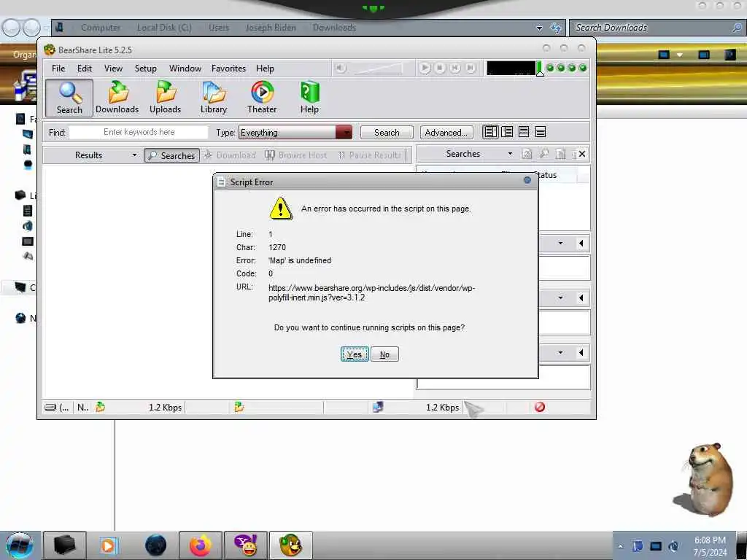
Task: Click the network computers icon in status bar
Action: point(378,407)
